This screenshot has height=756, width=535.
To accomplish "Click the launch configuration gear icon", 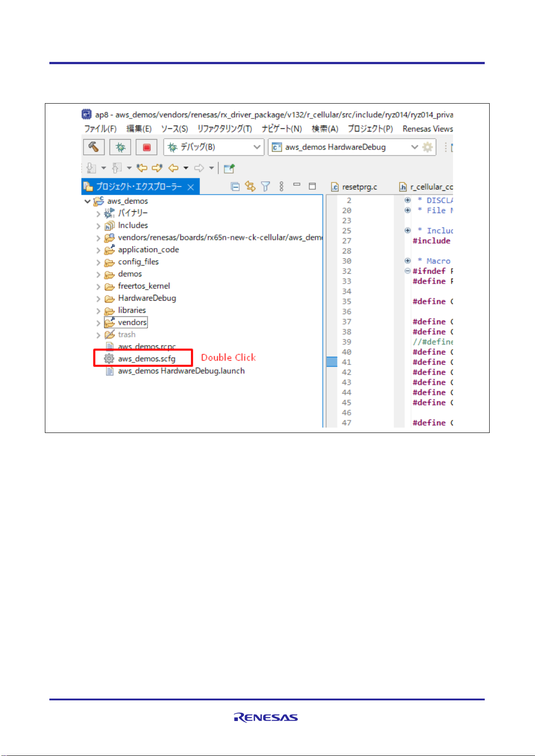I will coord(428,147).
